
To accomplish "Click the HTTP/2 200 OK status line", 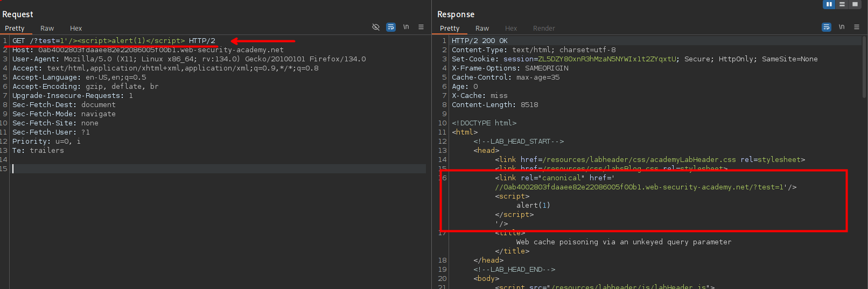I will (x=479, y=41).
